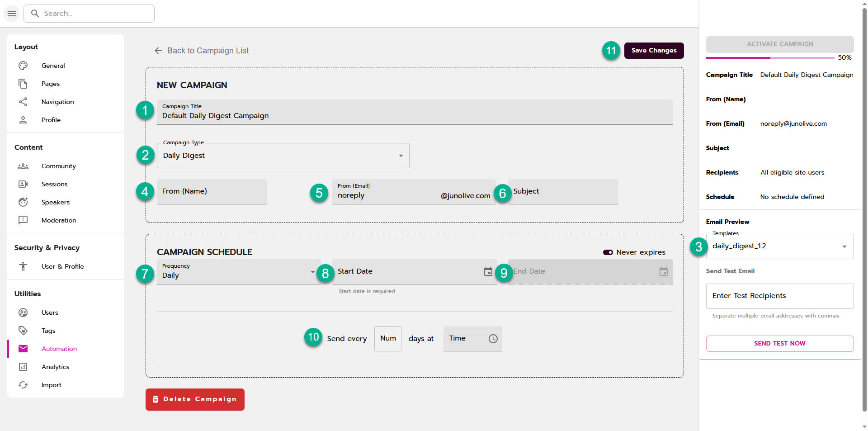The height and width of the screenshot is (431, 868).
Task: Open the hamburger menu icon
Action: (x=12, y=14)
